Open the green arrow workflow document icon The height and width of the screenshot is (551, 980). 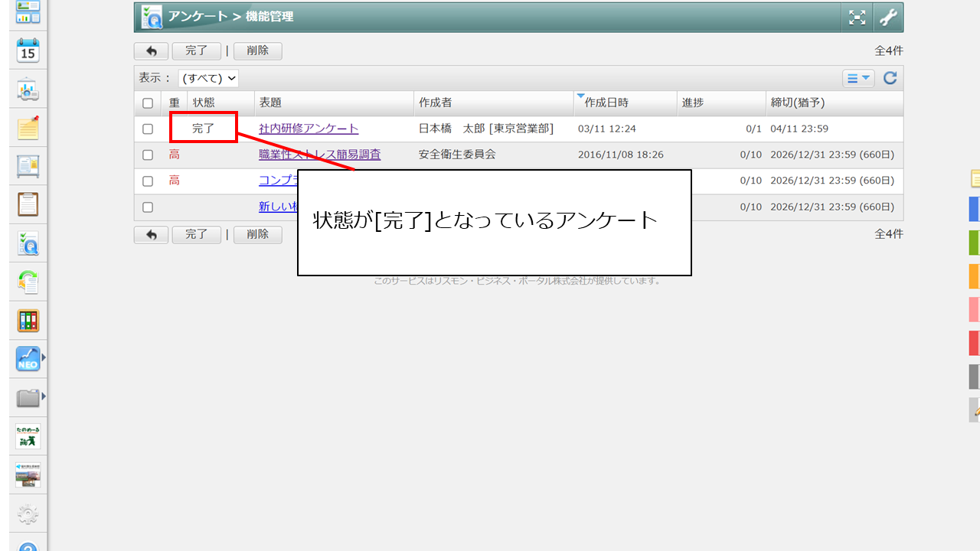pos(28,282)
